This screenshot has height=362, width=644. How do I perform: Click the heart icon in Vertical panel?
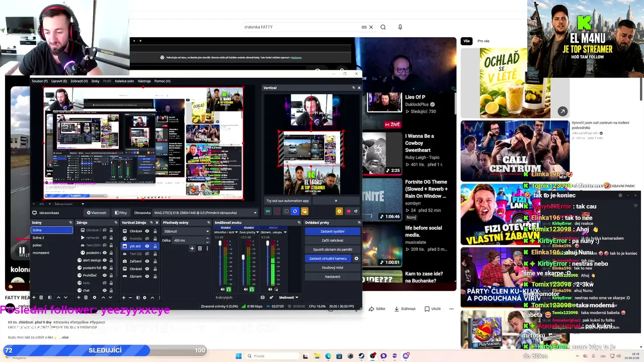[348, 211]
